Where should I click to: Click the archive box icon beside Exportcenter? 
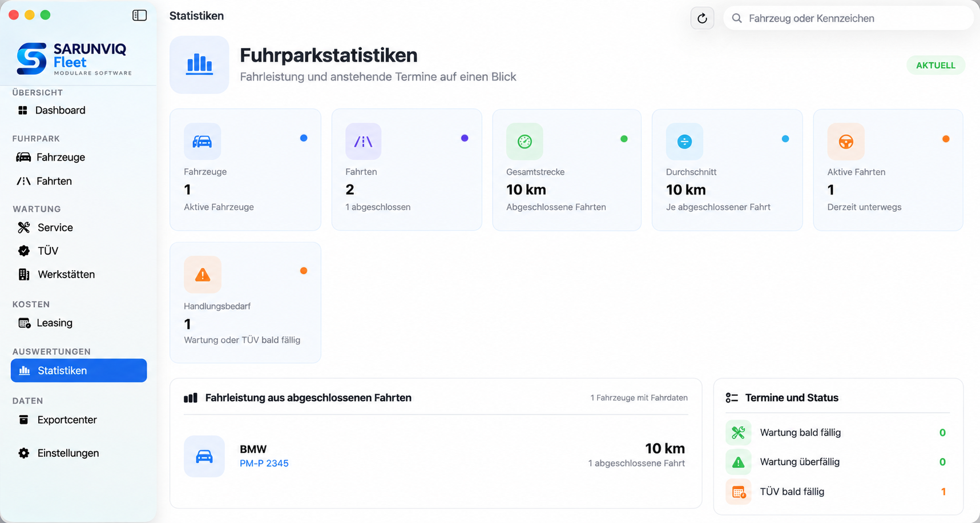[x=23, y=420]
